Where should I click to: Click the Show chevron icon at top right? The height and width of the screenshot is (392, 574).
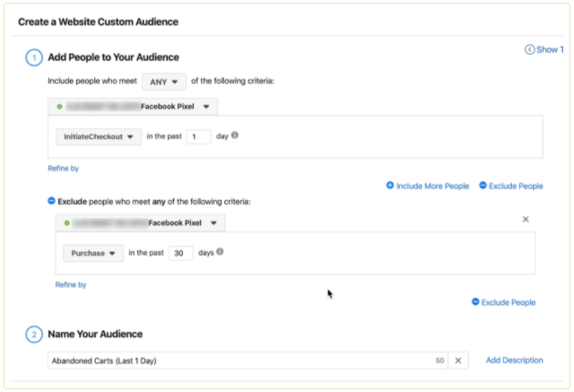click(x=529, y=50)
